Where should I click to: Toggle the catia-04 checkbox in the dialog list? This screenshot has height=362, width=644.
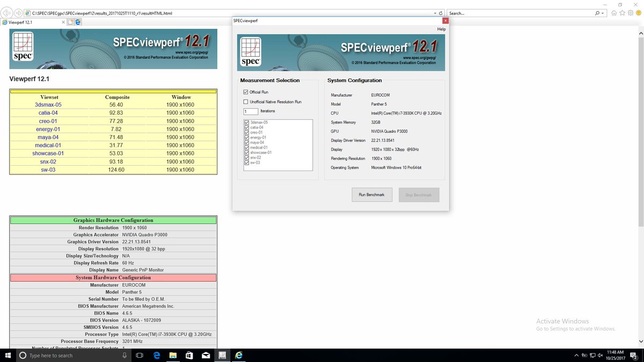247,128
